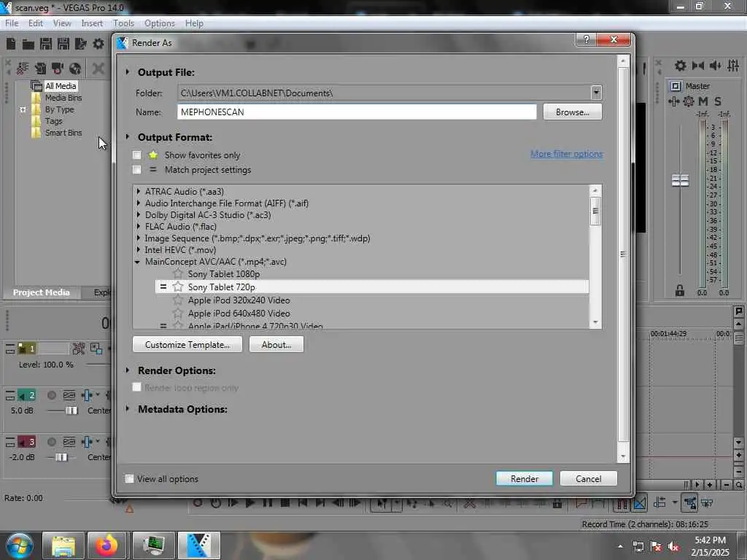Viewport: 747px width, 560px height.
Task: Open Master Bus audio properties gear icon
Action: click(x=681, y=66)
